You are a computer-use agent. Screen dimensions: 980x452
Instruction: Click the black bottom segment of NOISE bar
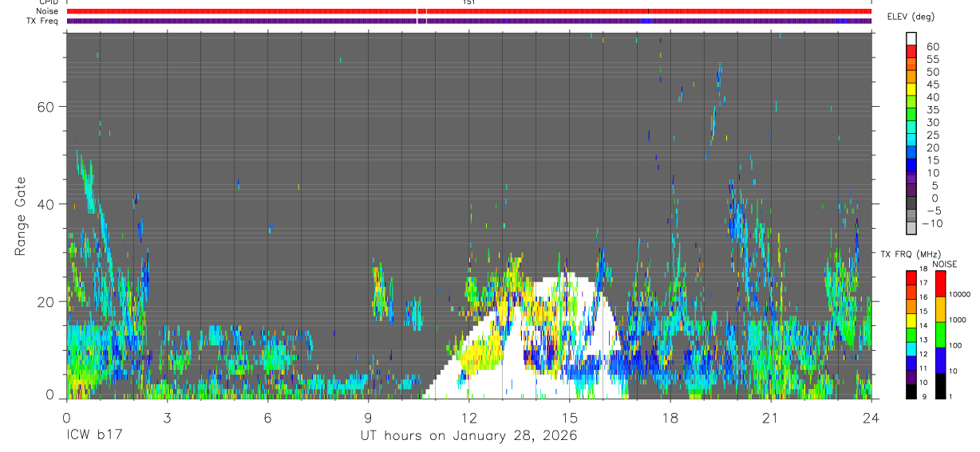click(x=940, y=386)
